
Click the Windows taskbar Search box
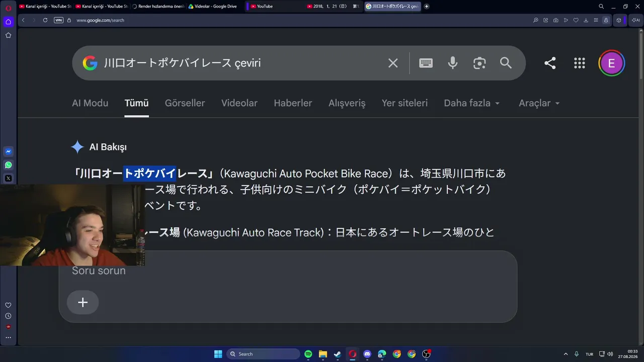(x=263, y=354)
